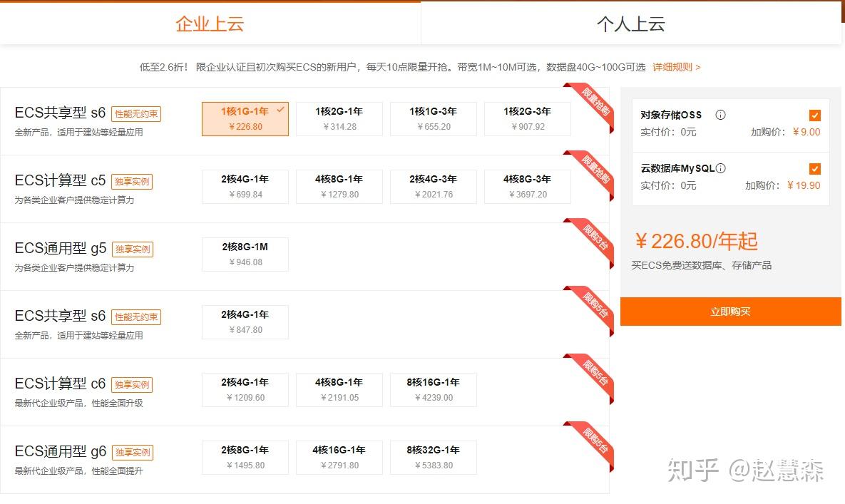Select c6 8核16G-1年 ¥4239.00 plan
Viewport: 845px width, 504px height.
434,390
